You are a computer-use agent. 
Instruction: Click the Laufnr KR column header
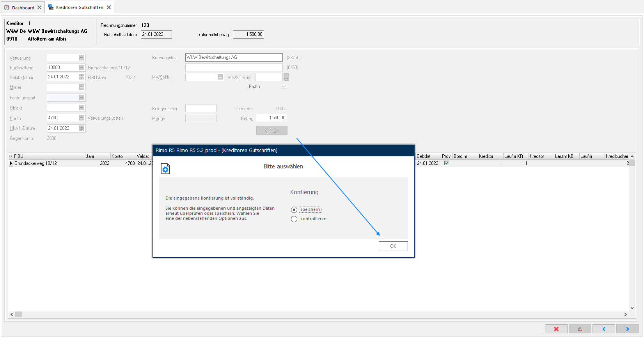[516, 156]
